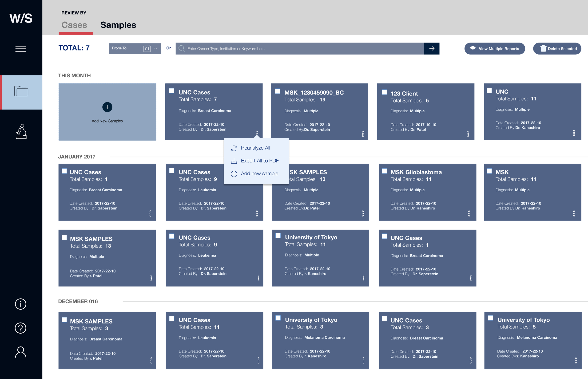The image size is (588, 379).
Task: Tick the MSK Glioblastoma checkbox
Action: [x=384, y=171]
